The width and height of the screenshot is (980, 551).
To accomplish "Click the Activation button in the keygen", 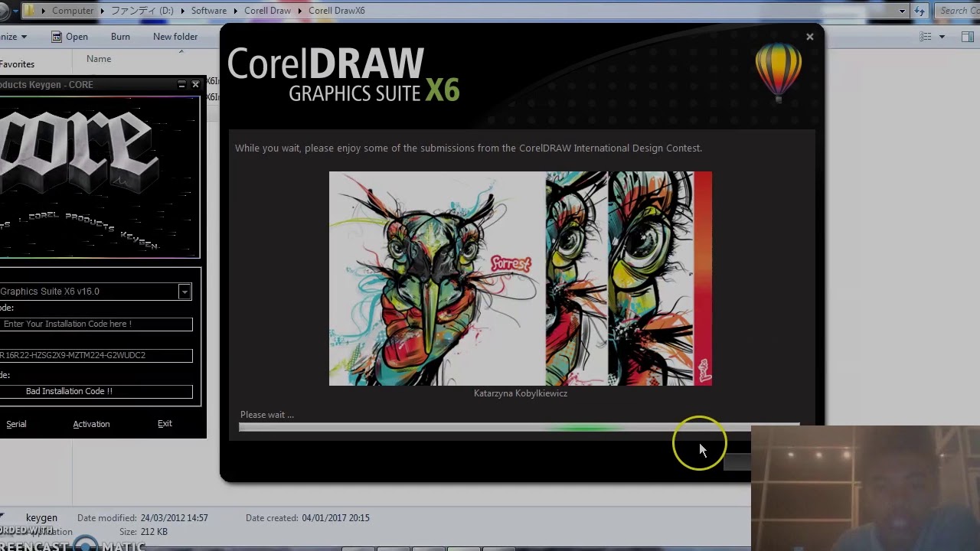I will pyautogui.click(x=91, y=424).
